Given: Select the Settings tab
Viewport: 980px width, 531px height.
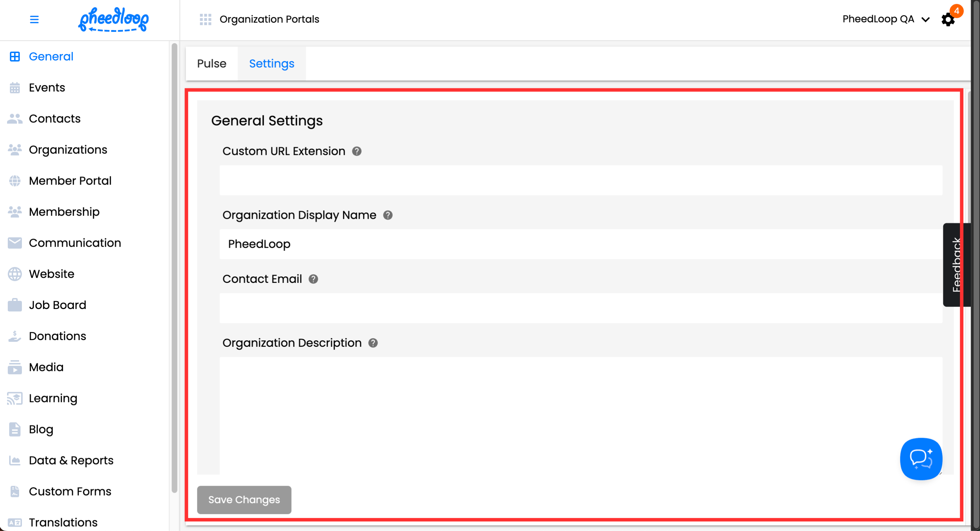Looking at the screenshot, I should tap(272, 64).
